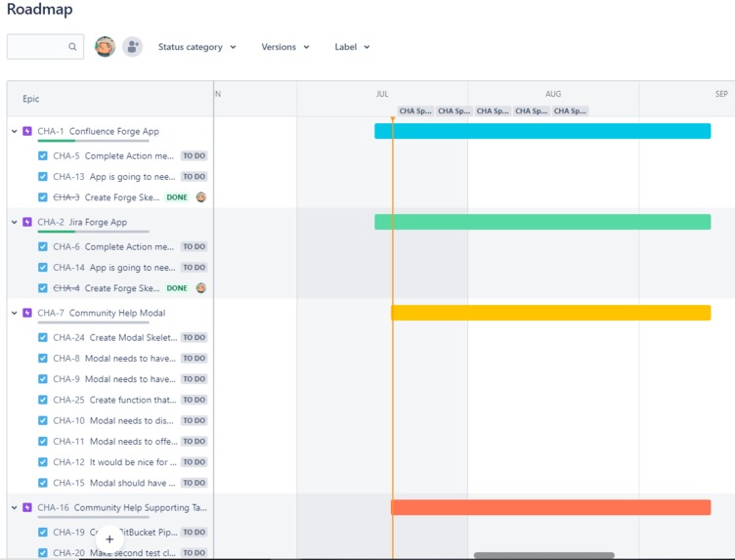Viewport: 735px width, 560px height.
Task: Select the yellow CHA-7 timeline bar
Action: click(551, 313)
